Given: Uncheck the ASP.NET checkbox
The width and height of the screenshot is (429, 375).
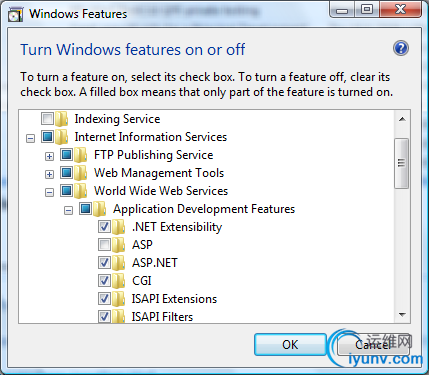Looking at the screenshot, I should [x=104, y=263].
